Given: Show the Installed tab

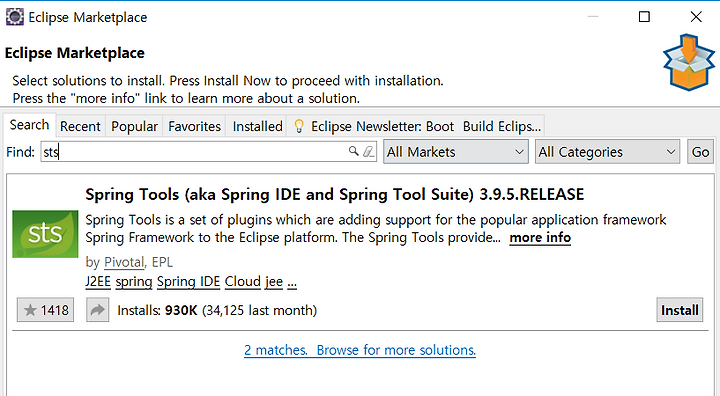Looking at the screenshot, I should (257, 126).
